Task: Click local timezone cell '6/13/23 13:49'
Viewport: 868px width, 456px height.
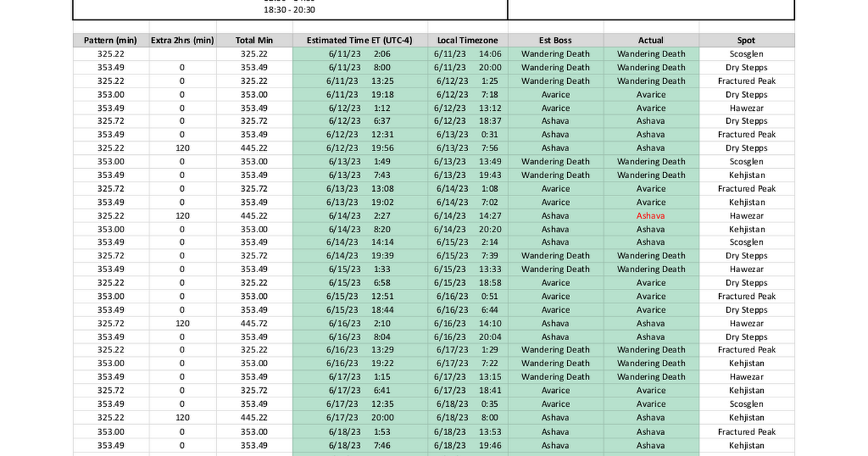Action: tap(467, 161)
